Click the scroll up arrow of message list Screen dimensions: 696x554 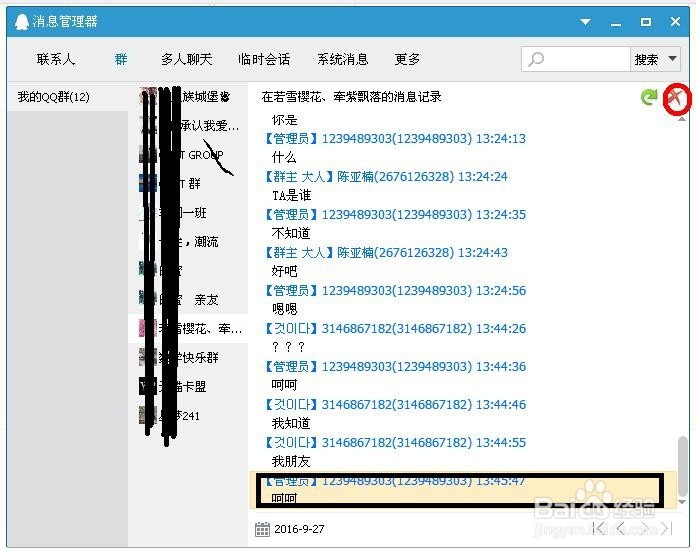point(682,119)
